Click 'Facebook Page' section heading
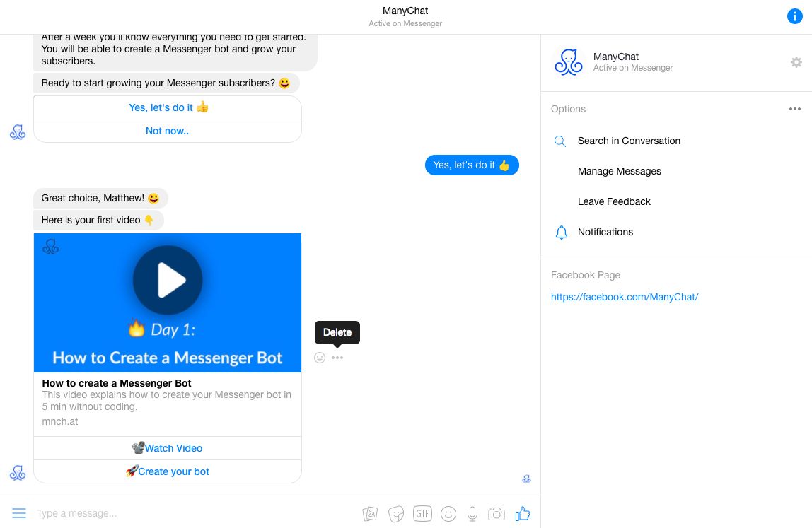812x528 pixels. [585, 276]
